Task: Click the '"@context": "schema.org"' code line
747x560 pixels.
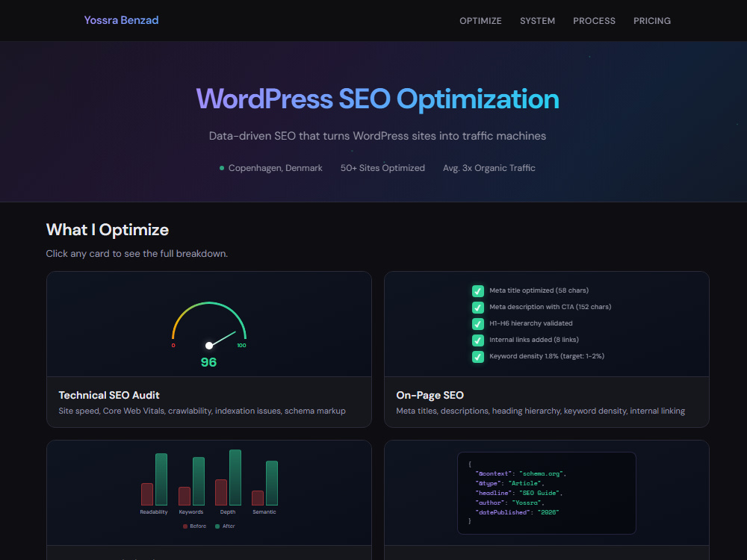Action: (520, 474)
